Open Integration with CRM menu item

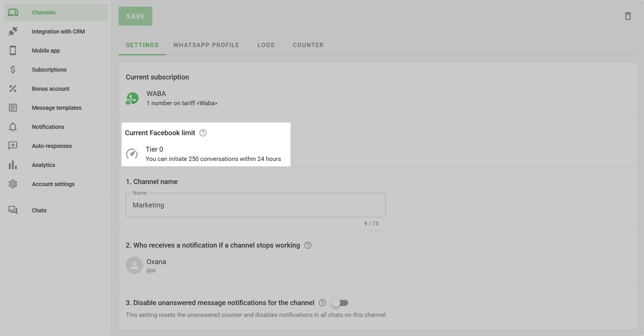click(x=56, y=31)
